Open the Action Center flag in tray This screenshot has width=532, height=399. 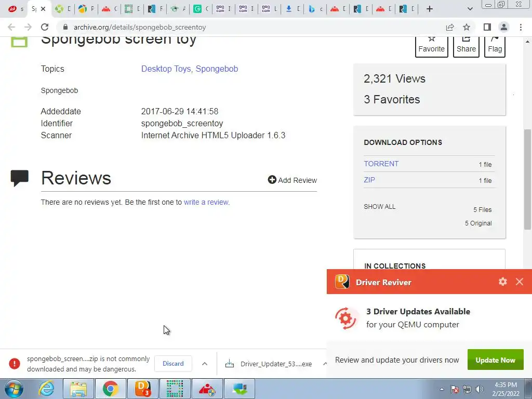pyautogui.click(x=454, y=389)
